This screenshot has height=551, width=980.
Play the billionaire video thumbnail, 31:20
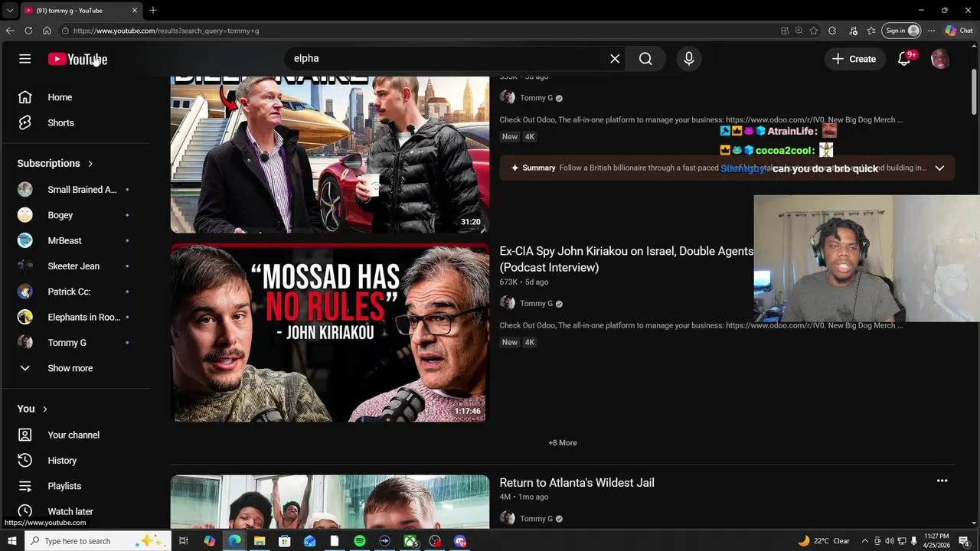329,154
